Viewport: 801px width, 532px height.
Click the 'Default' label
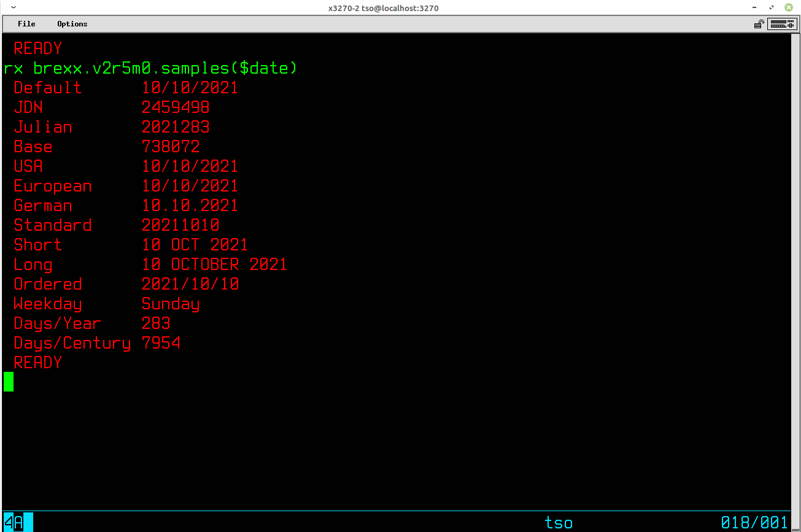click(48, 87)
